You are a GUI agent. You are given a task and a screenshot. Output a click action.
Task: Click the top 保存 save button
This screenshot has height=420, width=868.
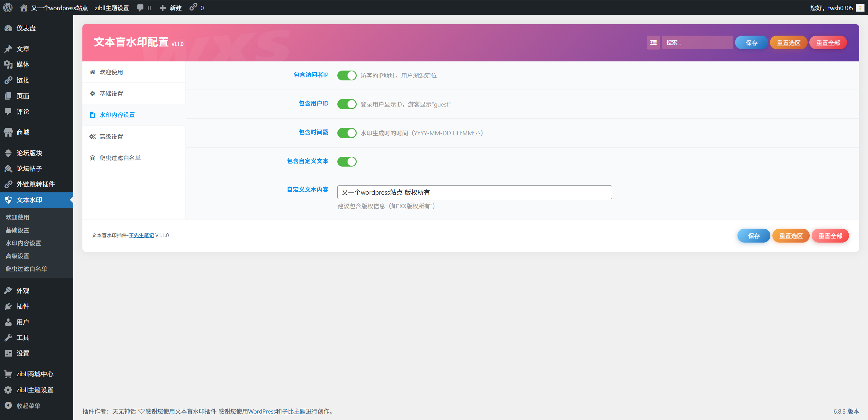click(x=751, y=43)
